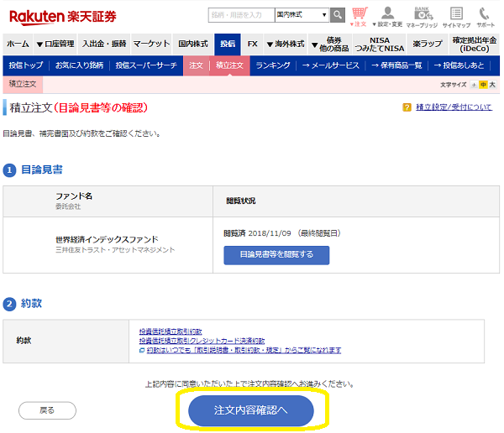Open the 取引説明書・取引約款・規定 link
This screenshot has width=504, height=433.
click(x=244, y=350)
